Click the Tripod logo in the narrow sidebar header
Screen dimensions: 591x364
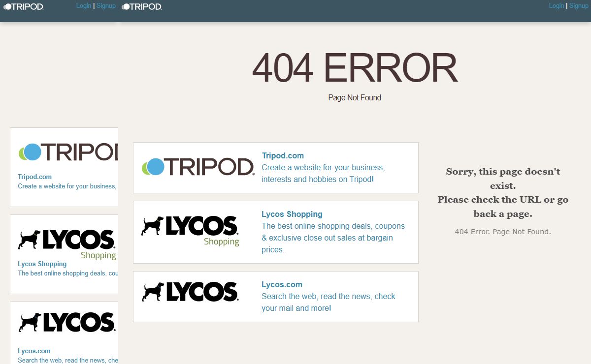pyautogui.click(x=24, y=6)
